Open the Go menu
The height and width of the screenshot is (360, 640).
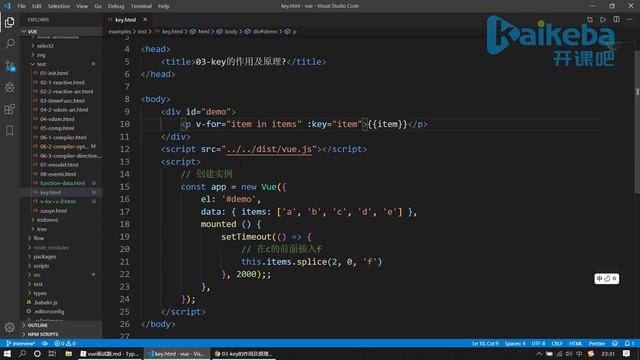tap(98, 6)
